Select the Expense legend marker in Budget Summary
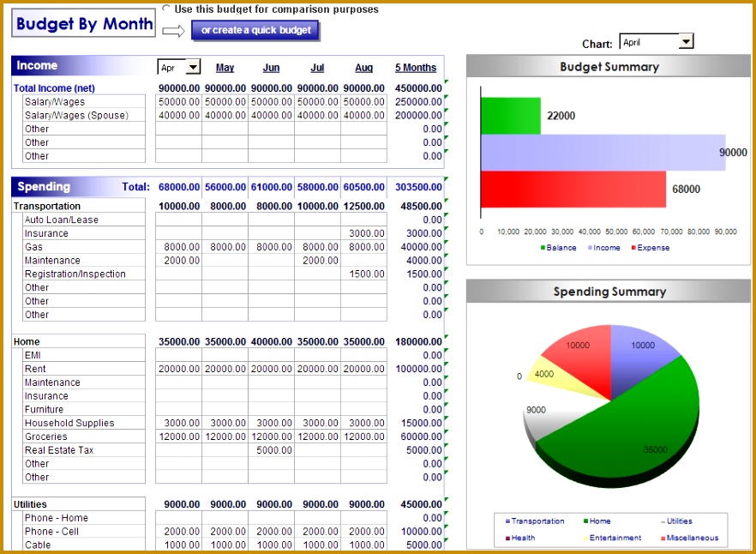The height and width of the screenshot is (554, 756). [x=633, y=247]
